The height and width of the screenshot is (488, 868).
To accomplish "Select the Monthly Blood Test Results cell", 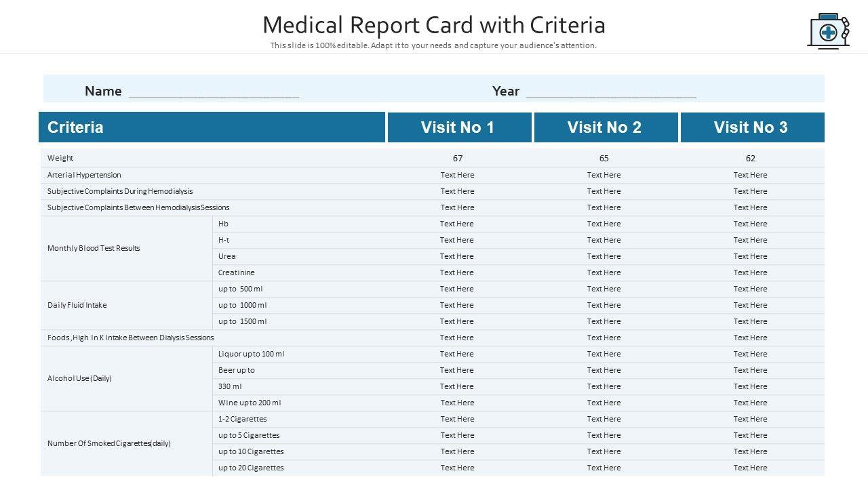I will pyautogui.click(x=94, y=248).
